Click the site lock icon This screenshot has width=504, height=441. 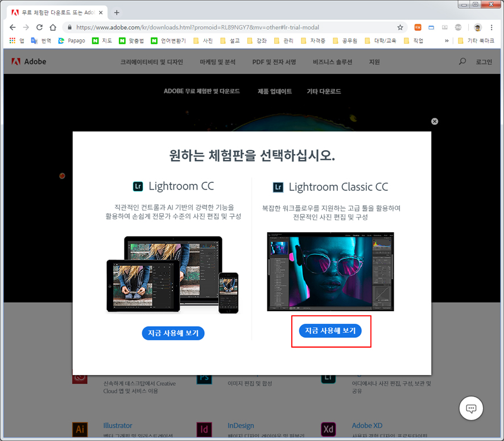coord(69,27)
